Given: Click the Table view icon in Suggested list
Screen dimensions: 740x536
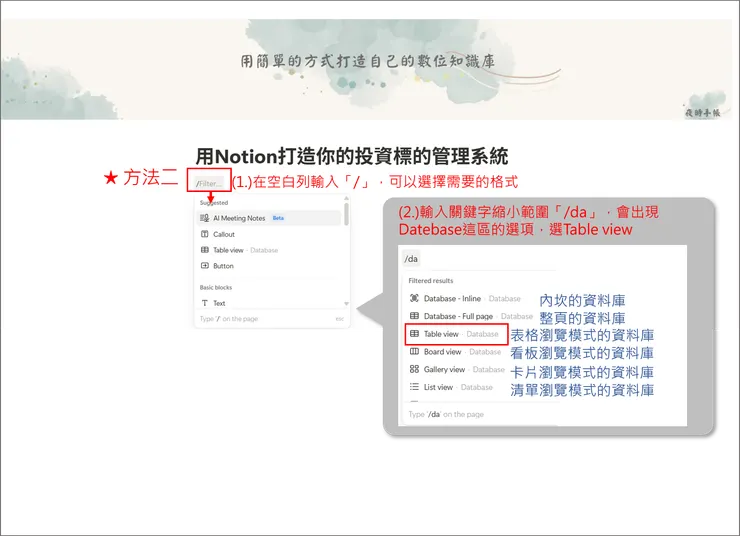Looking at the screenshot, I should pos(204,250).
